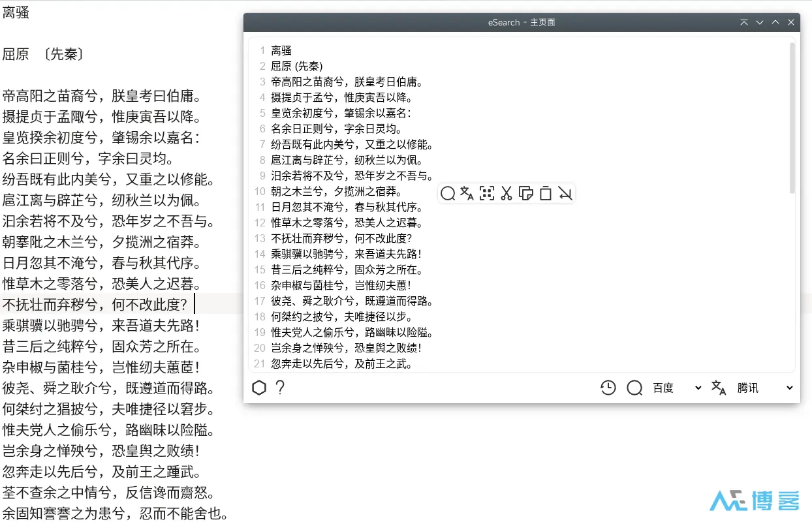The image size is (812, 524).
Task: Delete content using the trash icon
Action: point(546,193)
